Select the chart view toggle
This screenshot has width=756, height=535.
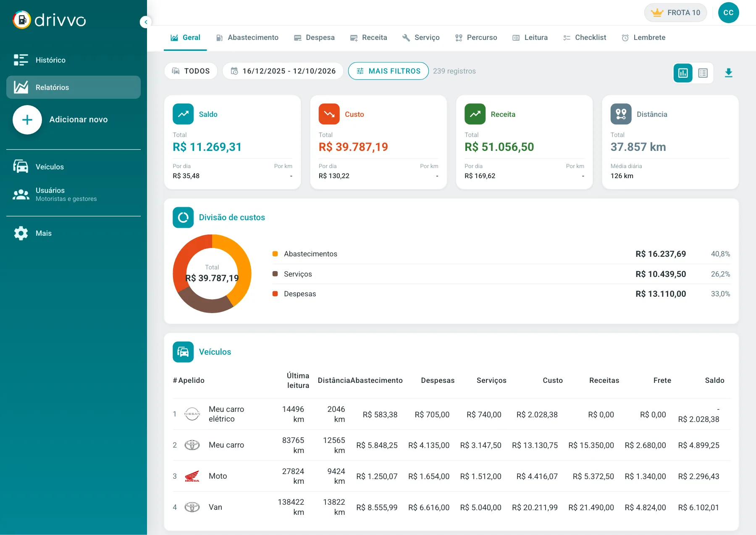coord(683,73)
